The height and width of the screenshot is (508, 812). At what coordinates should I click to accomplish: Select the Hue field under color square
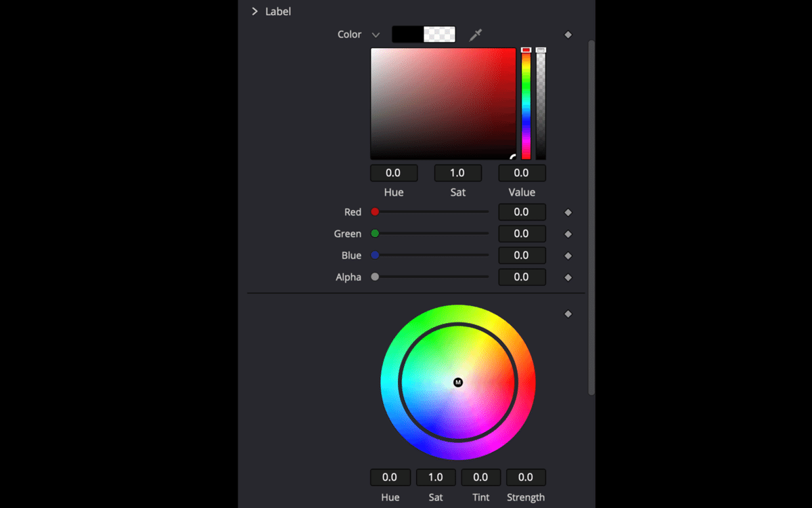pyautogui.click(x=394, y=173)
